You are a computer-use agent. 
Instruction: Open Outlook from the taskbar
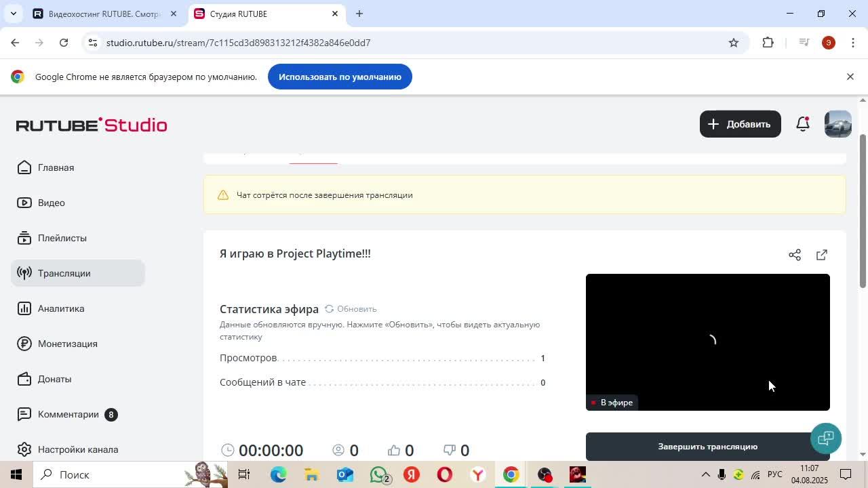pos(345,474)
